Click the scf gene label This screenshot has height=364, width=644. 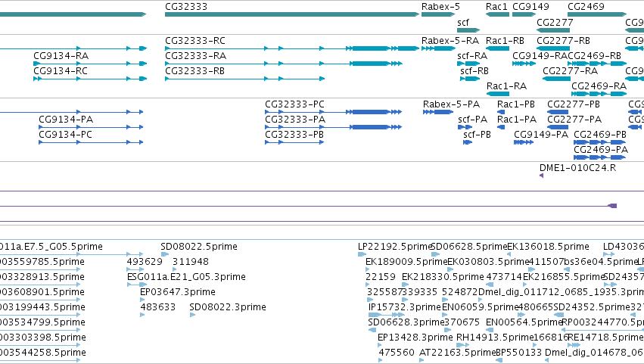[x=463, y=23]
